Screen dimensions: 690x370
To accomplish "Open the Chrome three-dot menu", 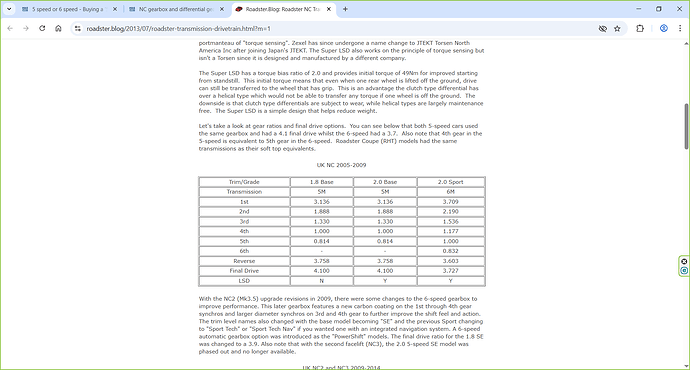I will click(x=680, y=29).
